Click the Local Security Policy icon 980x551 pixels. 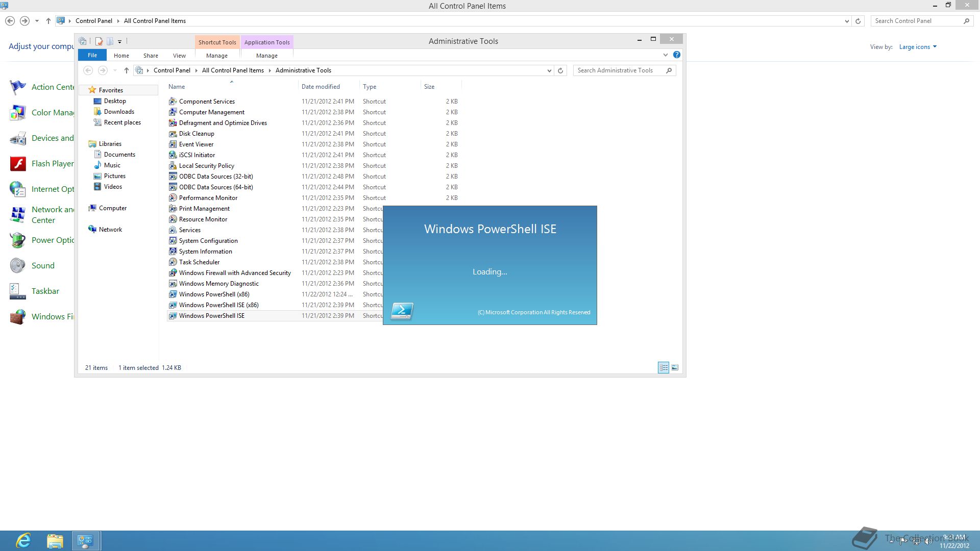coord(173,166)
